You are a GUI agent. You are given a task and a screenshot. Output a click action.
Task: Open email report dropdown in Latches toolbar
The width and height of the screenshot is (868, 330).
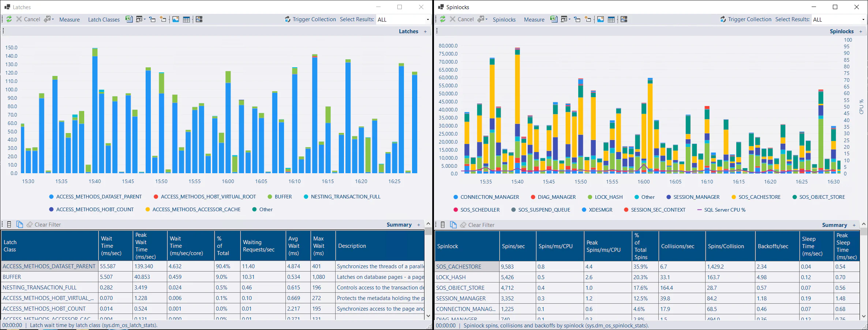tap(49, 19)
